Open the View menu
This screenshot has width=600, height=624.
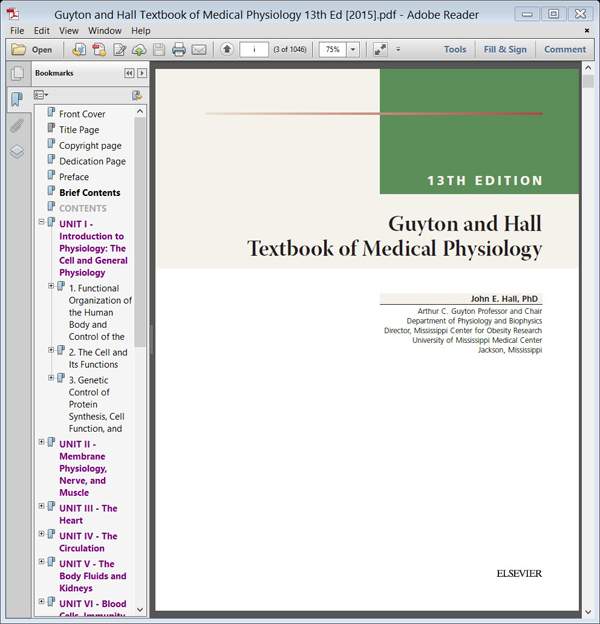click(68, 31)
